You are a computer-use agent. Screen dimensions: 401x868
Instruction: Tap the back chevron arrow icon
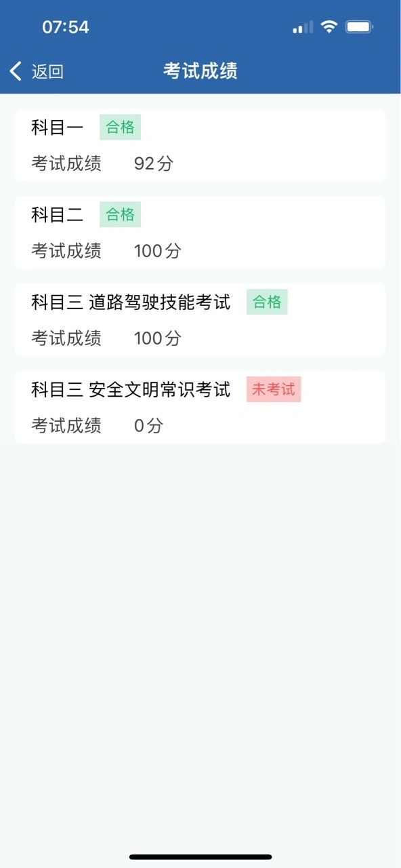pos(16,71)
